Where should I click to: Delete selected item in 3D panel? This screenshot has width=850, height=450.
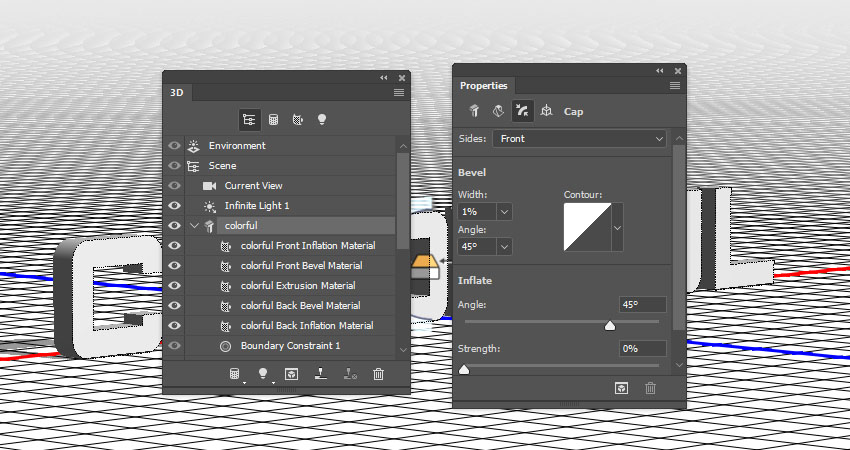coord(378,374)
